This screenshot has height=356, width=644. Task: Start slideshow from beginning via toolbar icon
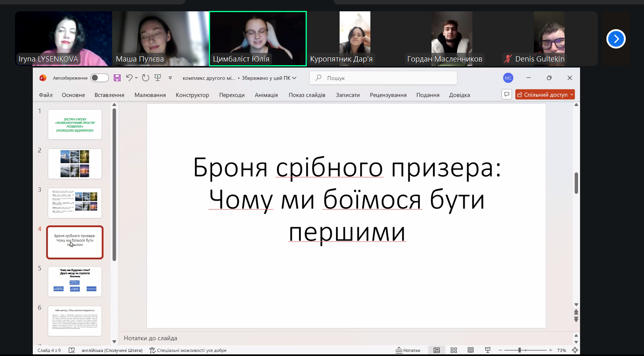click(158, 78)
